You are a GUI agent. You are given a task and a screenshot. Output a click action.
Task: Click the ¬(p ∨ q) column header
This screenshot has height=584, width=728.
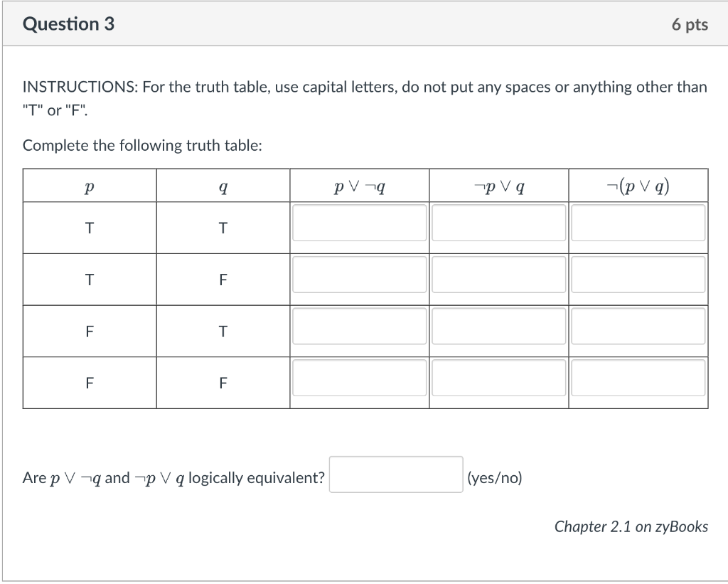pos(638,186)
